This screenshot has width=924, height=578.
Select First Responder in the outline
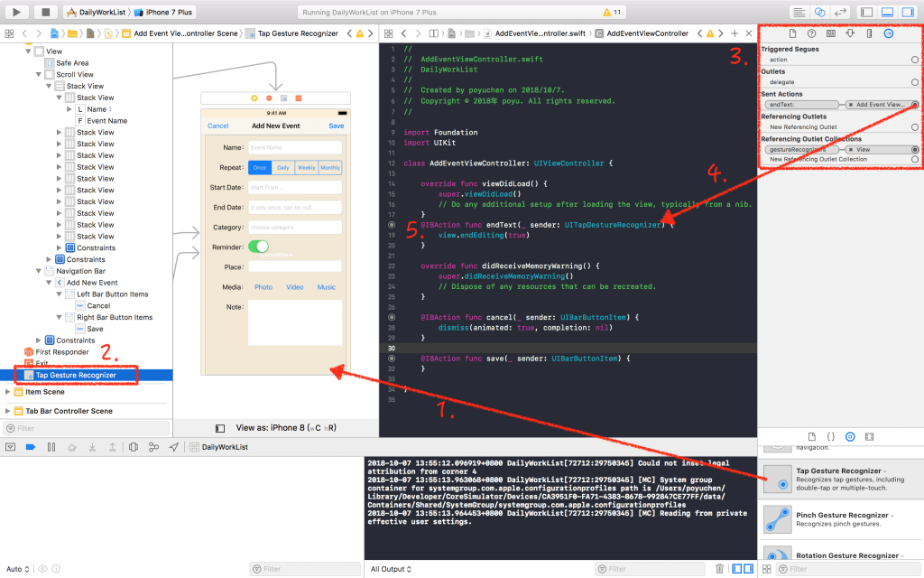pyautogui.click(x=62, y=351)
